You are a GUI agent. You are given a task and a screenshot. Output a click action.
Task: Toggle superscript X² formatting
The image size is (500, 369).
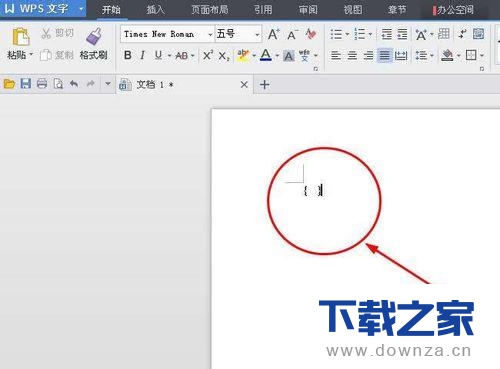point(208,55)
